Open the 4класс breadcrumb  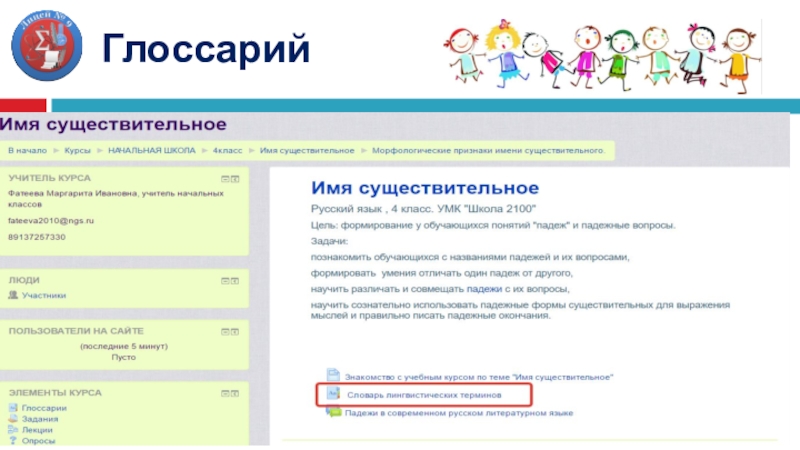tap(228, 151)
